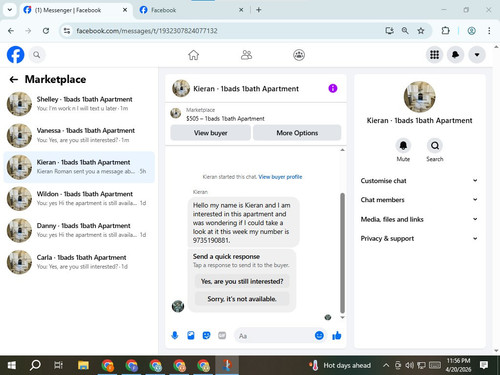500x375 pixels.
Task: Expand Privacy & support section
Action: (x=419, y=238)
